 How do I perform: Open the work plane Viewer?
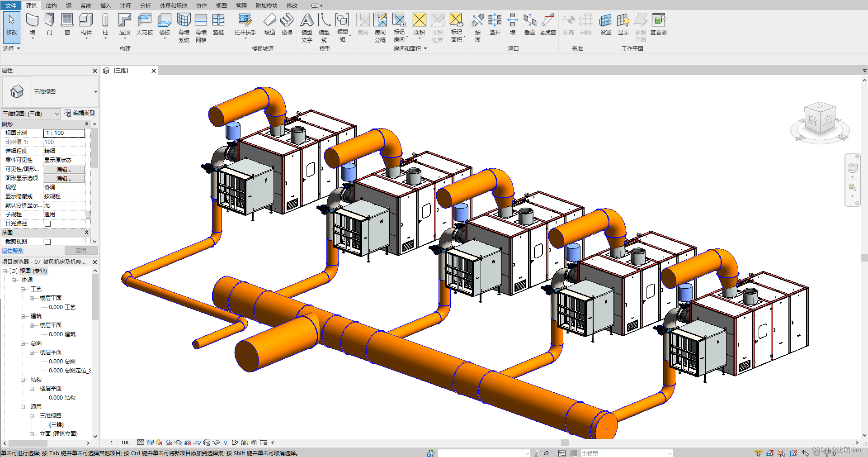tap(659, 24)
